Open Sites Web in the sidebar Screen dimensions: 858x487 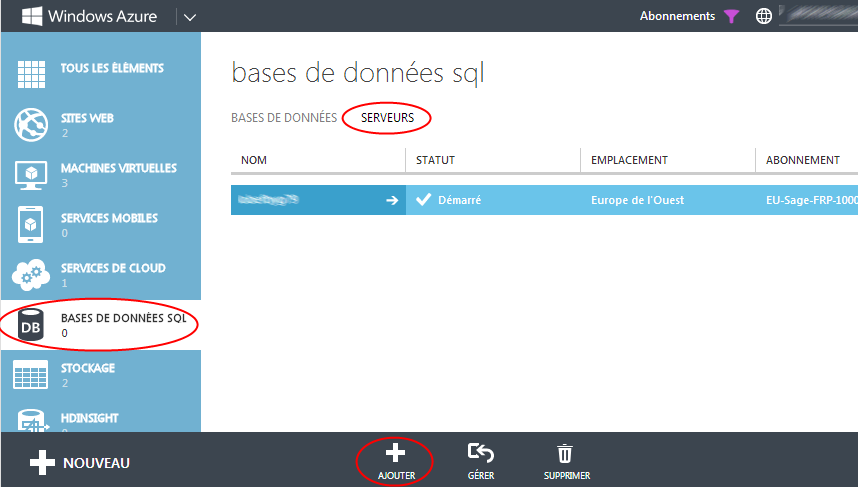click(x=87, y=118)
